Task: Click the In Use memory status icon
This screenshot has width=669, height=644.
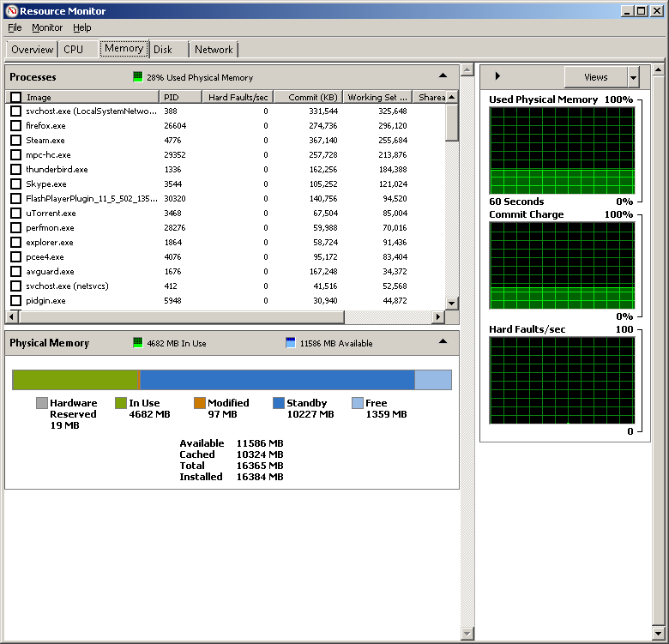Action: (x=137, y=343)
